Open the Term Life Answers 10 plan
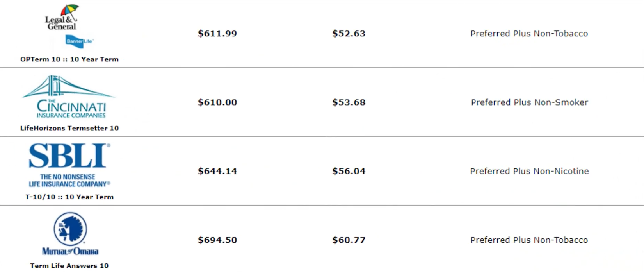644x272 pixels. [69, 266]
